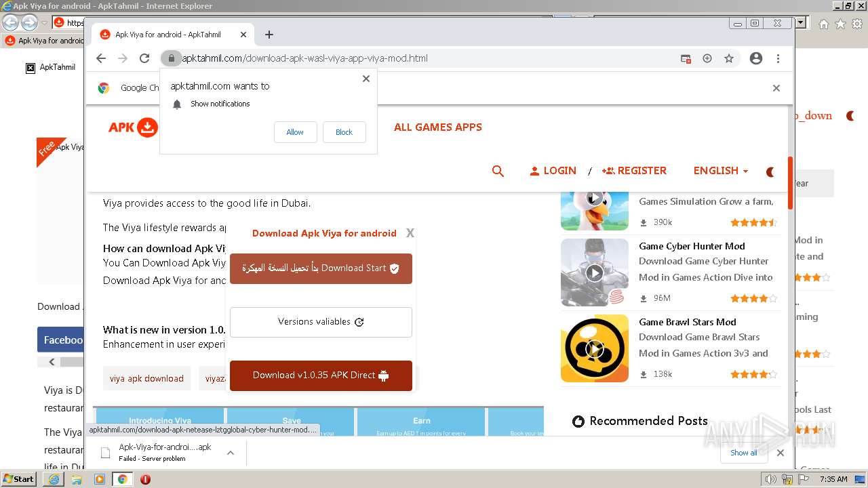Open Game Cyber Hunter Mod title link

coord(692,246)
